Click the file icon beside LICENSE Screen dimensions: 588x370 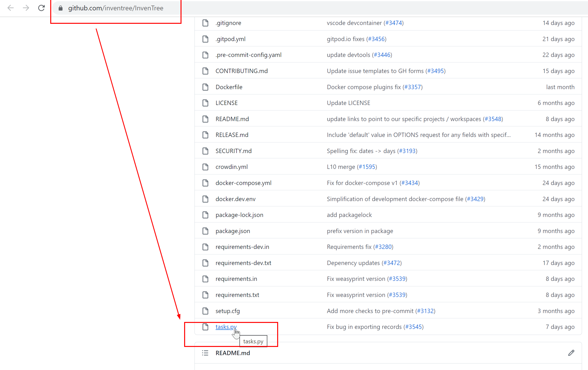[x=205, y=103]
